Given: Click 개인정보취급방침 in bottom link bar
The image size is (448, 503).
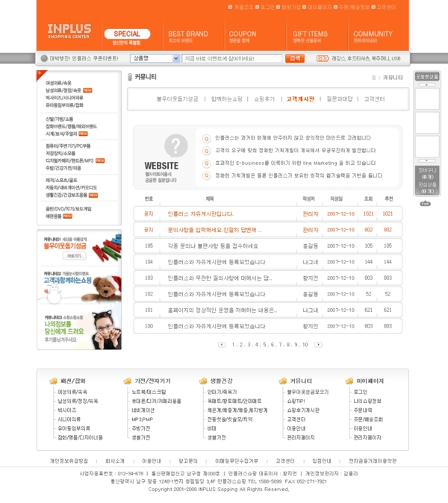Looking at the screenshot, I should pyautogui.click(x=69, y=460).
